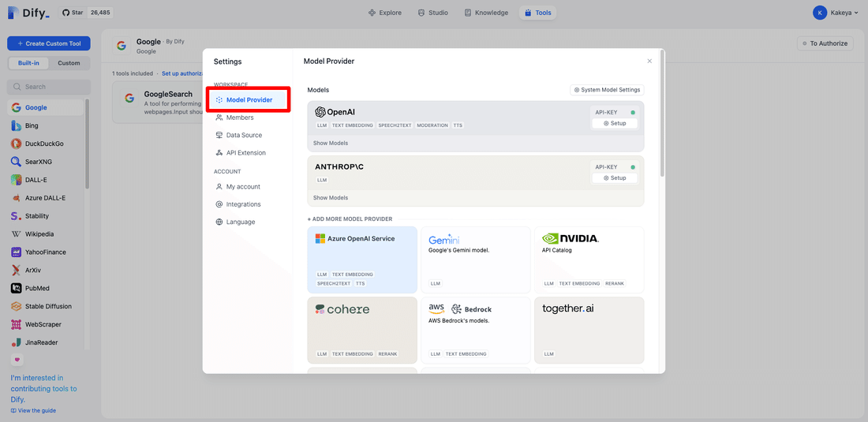Open System Model Settings

tap(608, 90)
